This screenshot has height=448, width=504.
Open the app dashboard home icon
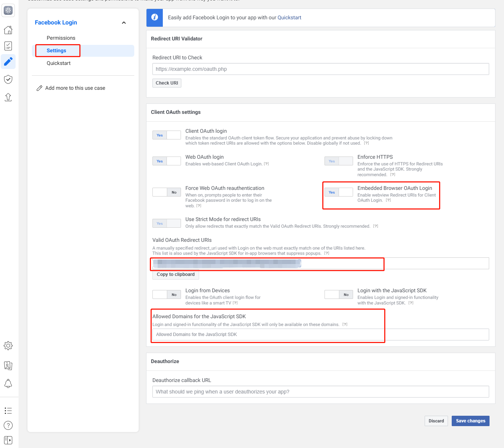click(8, 30)
